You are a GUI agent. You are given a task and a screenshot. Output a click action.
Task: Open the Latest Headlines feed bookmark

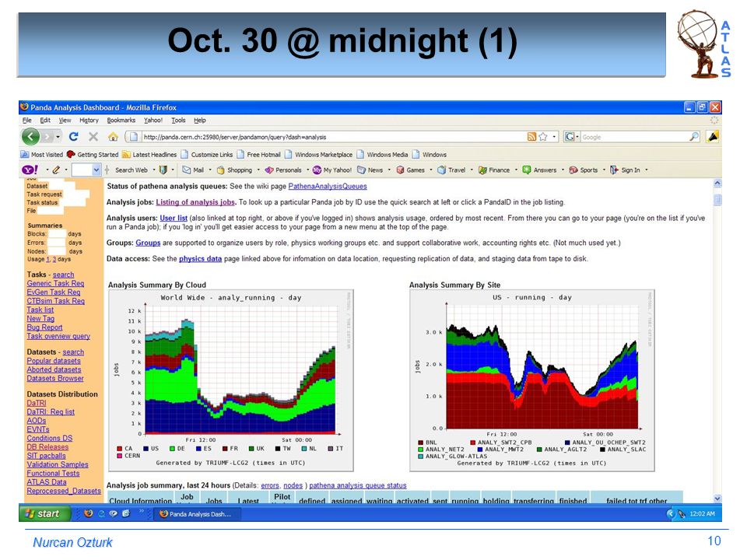click(149, 155)
